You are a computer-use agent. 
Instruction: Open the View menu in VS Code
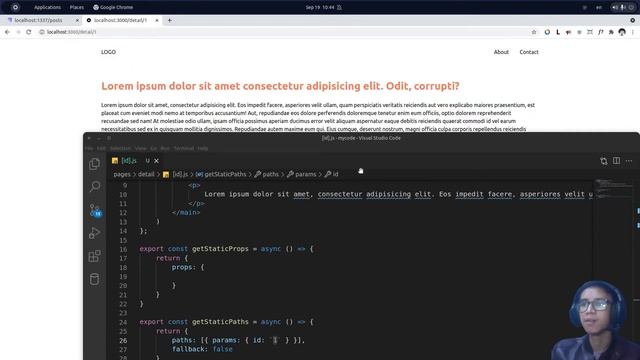140,149
